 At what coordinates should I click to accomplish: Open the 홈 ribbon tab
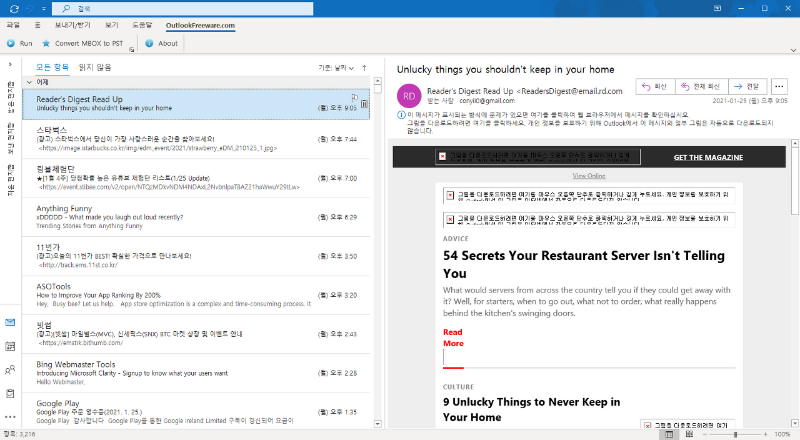[37, 25]
